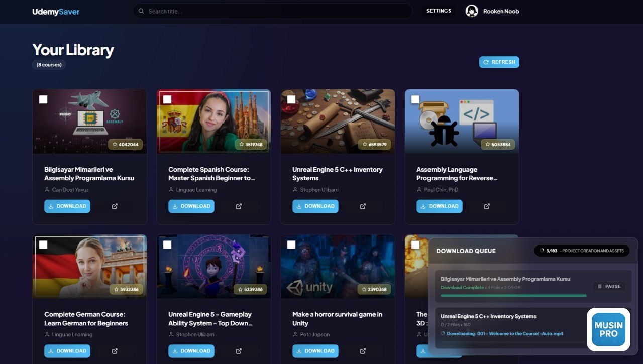This screenshot has height=364, width=643.
Task: Click the Rooken Noob profile avatar
Action: pos(472,11)
